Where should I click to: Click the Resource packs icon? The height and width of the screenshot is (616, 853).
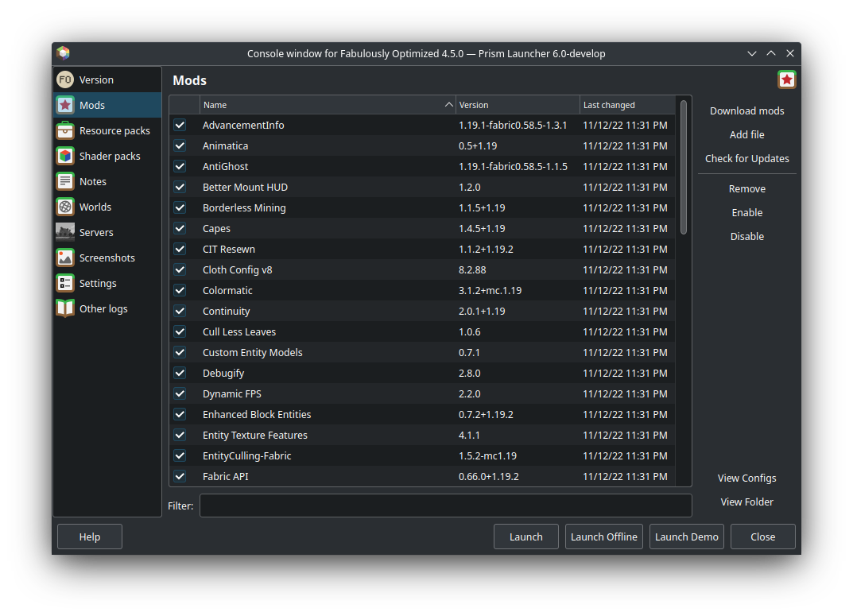(65, 131)
